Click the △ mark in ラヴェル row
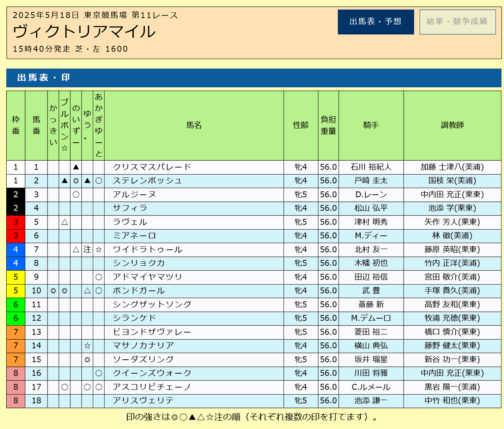The height and width of the screenshot is (429, 504). [65, 222]
